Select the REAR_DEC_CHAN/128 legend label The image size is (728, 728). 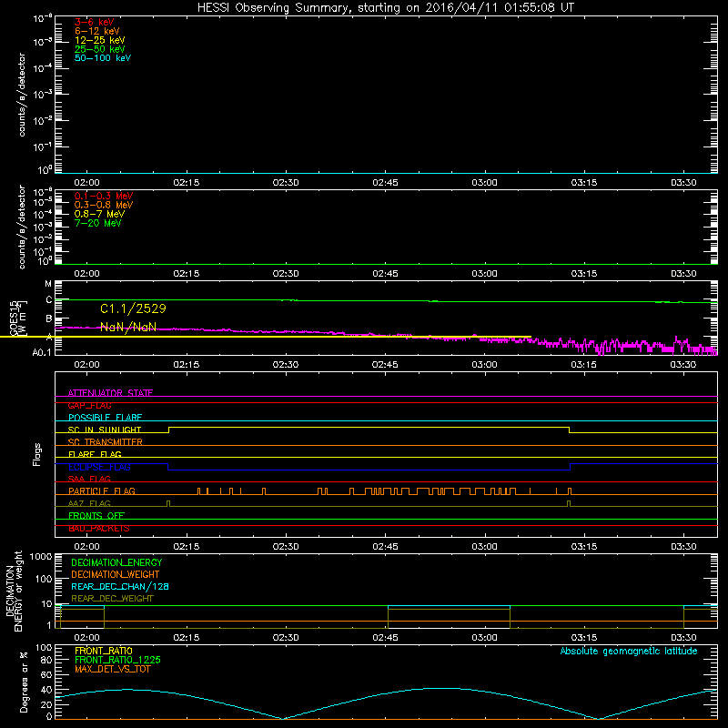120,586
